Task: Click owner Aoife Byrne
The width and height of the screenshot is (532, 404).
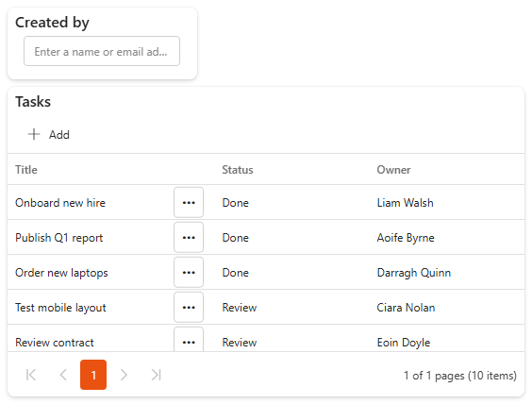Action: pos(406,238)
